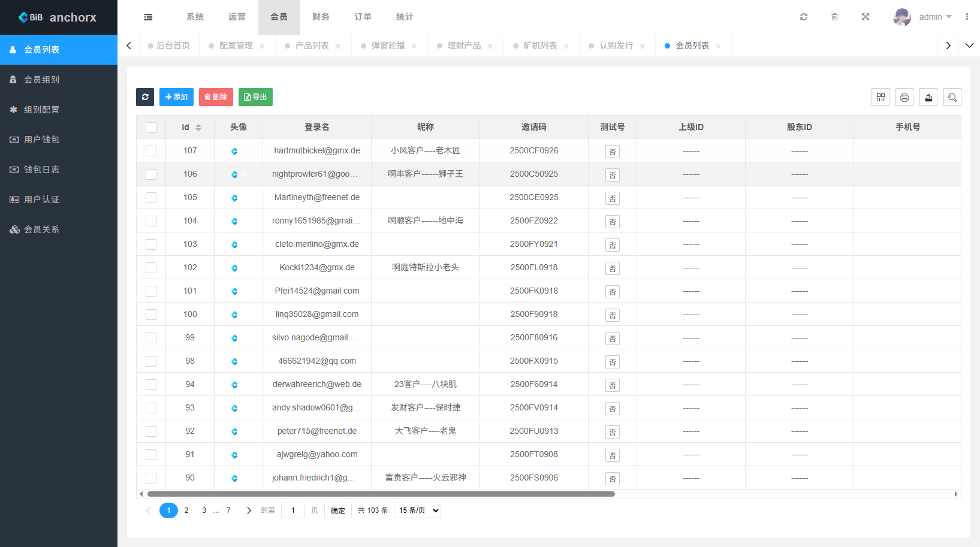Viewport: 980px width, 547px height.
Task: Click the print table icon
Action: click(904, 97)
